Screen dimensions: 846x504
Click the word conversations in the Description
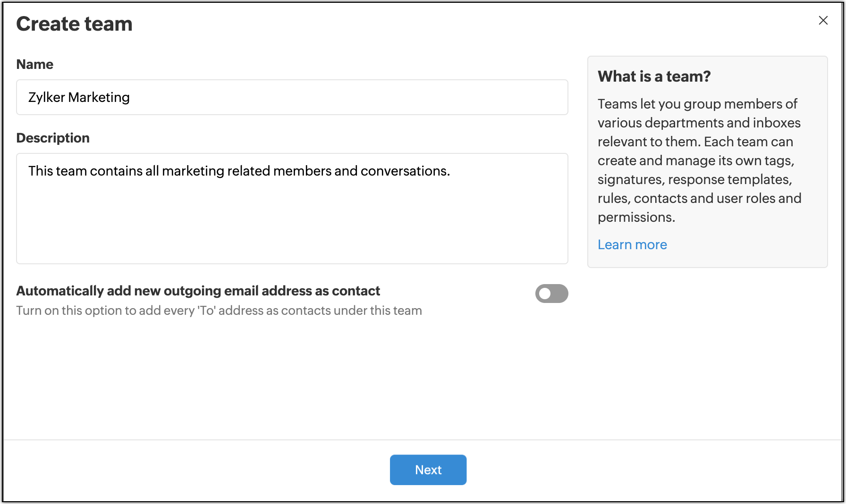point(404,171)
